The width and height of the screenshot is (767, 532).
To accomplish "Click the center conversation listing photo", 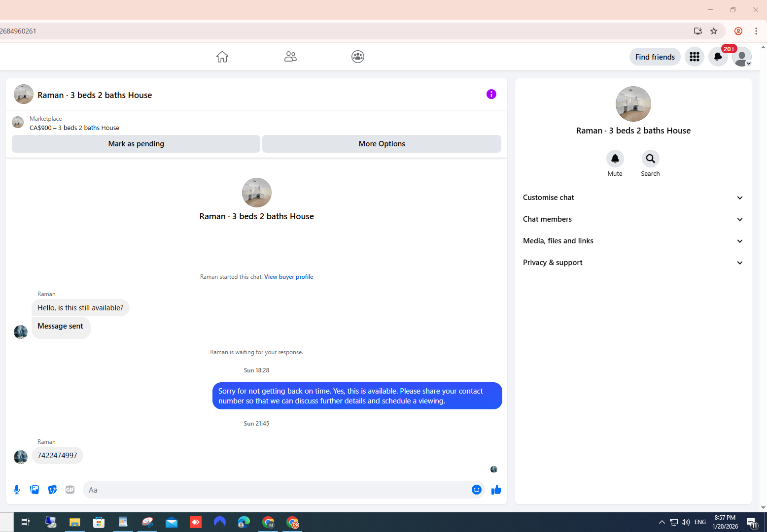I will [x=256, y=193].
